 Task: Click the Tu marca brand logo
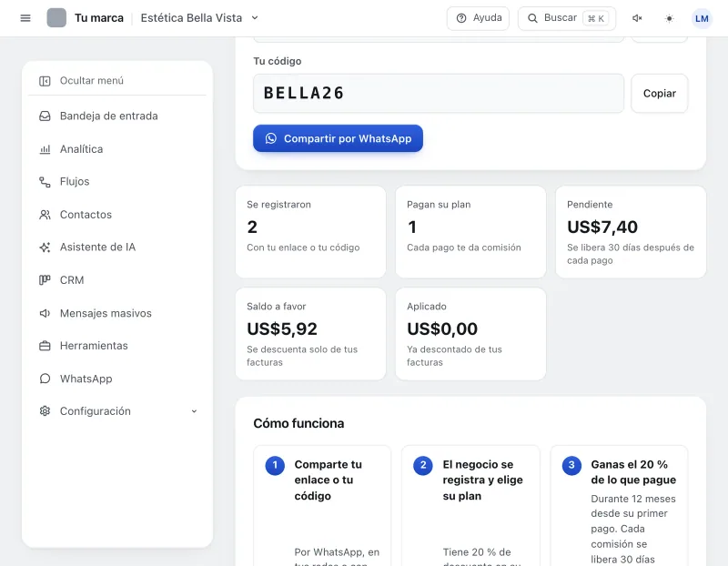(56, 18)
